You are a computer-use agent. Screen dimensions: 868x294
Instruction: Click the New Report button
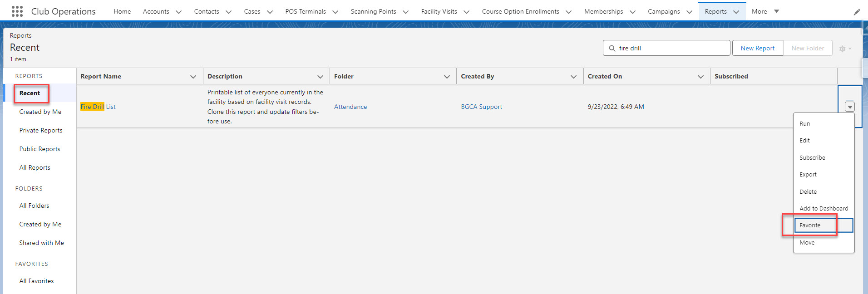[757, 48]
